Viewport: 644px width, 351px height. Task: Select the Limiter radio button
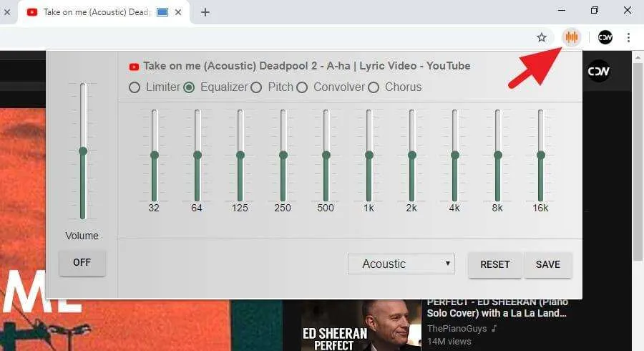135,87
